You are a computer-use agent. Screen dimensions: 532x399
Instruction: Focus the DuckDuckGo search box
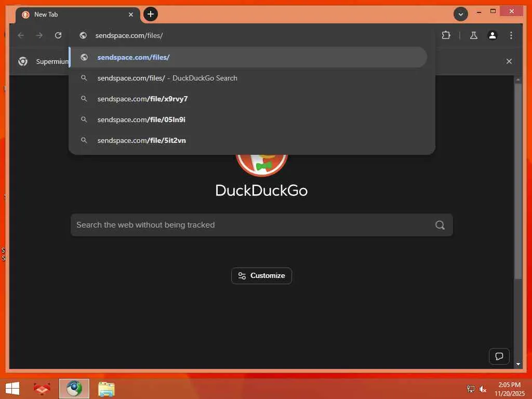pos(262,225)
